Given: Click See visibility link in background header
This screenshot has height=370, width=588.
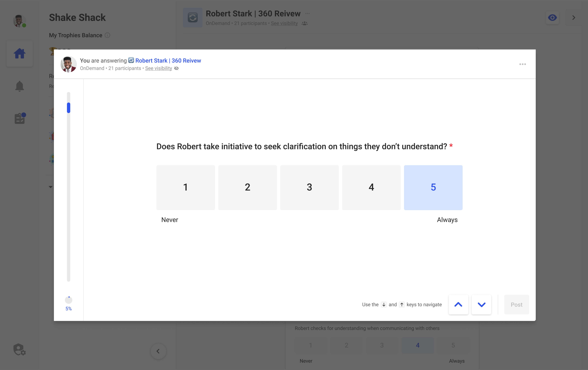Looking at the screenshot, I should pyautogui.click(x=284, y=23).
